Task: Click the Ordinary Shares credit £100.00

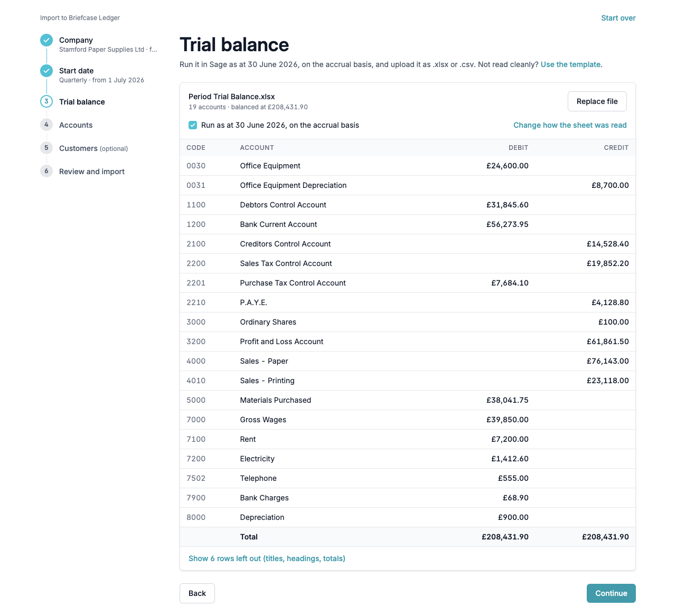Action: (614, 322)
